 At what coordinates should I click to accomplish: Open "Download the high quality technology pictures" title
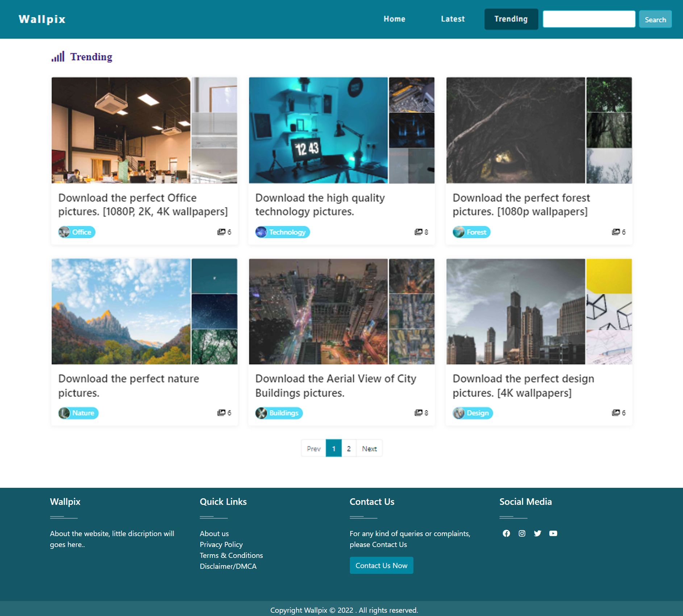[320, 205]
